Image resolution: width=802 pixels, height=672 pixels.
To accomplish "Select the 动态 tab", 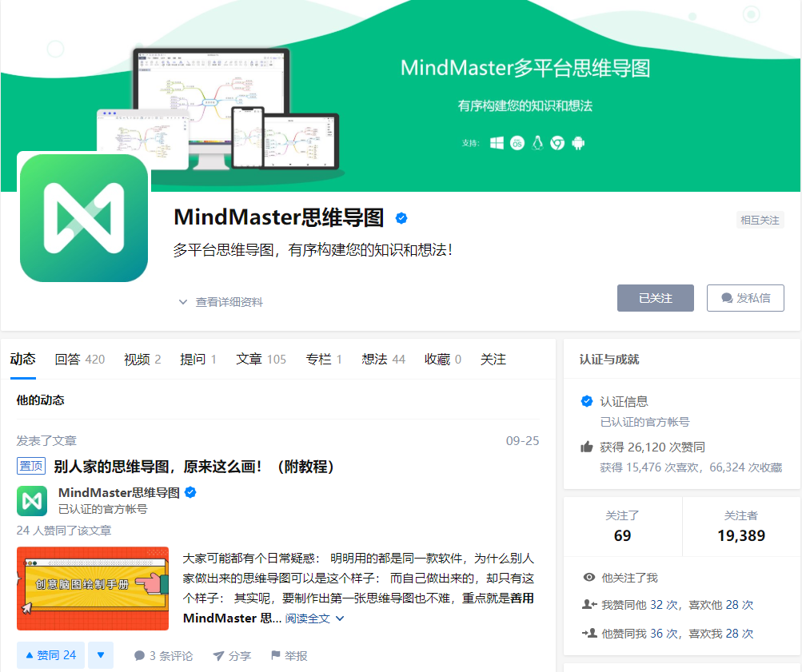I will [x=23, y=360].
